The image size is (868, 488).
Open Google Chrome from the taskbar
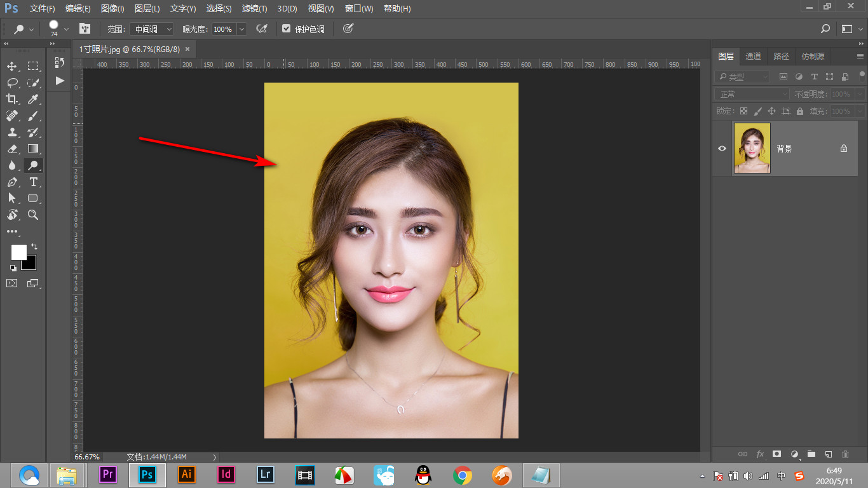[462, 475]
